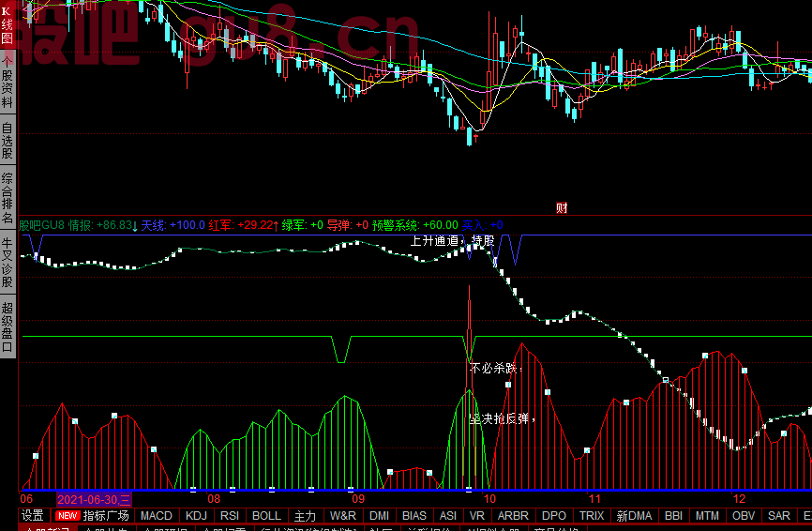
Task: Show the BIAS indicator
Action: [x=414, y=515]
